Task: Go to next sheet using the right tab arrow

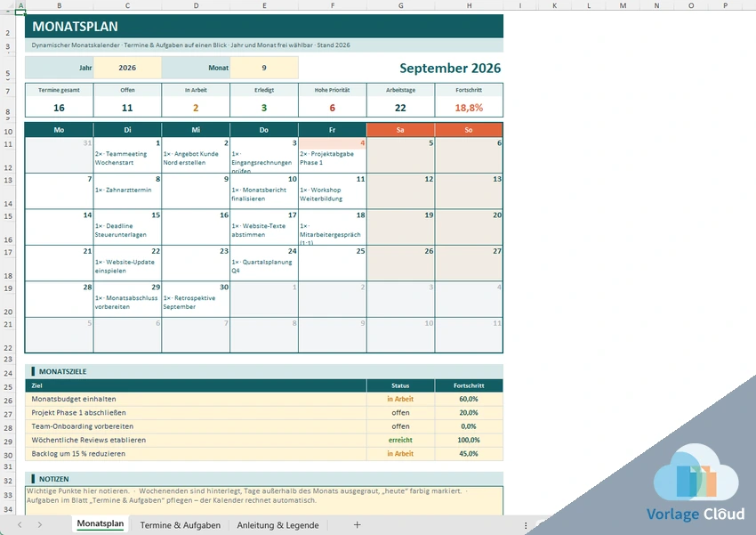Action: tap(39, 525)
